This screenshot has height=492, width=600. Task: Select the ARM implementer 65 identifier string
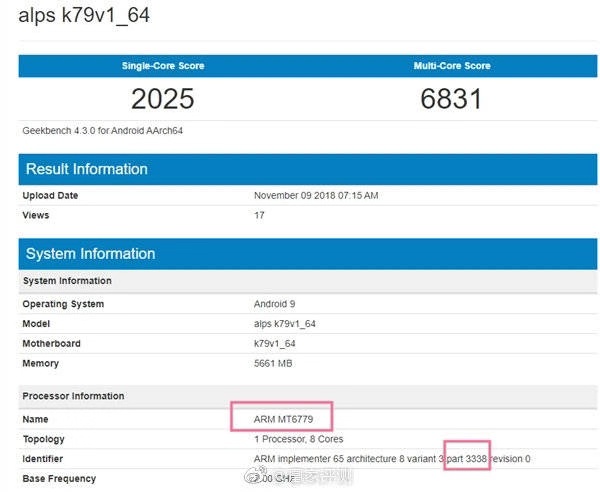(x=392, y=459)
